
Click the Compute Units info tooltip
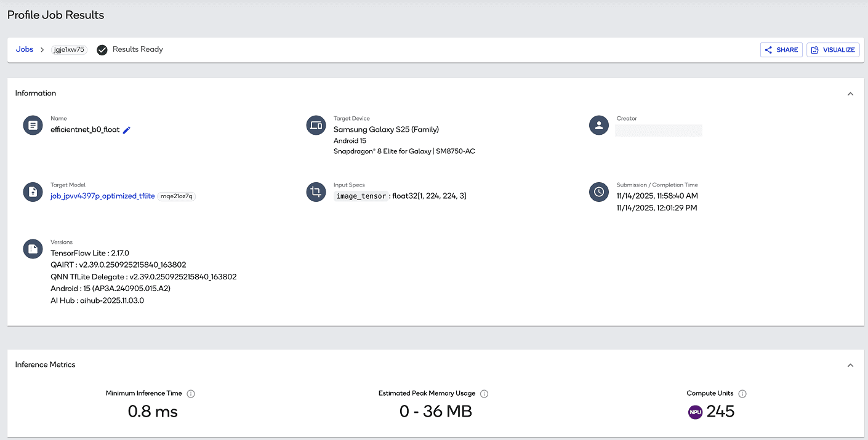tap(742, 393)
